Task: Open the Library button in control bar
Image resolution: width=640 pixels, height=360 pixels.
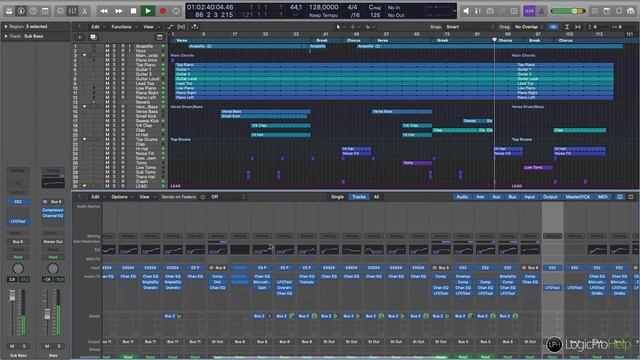Action: point(9,11)
